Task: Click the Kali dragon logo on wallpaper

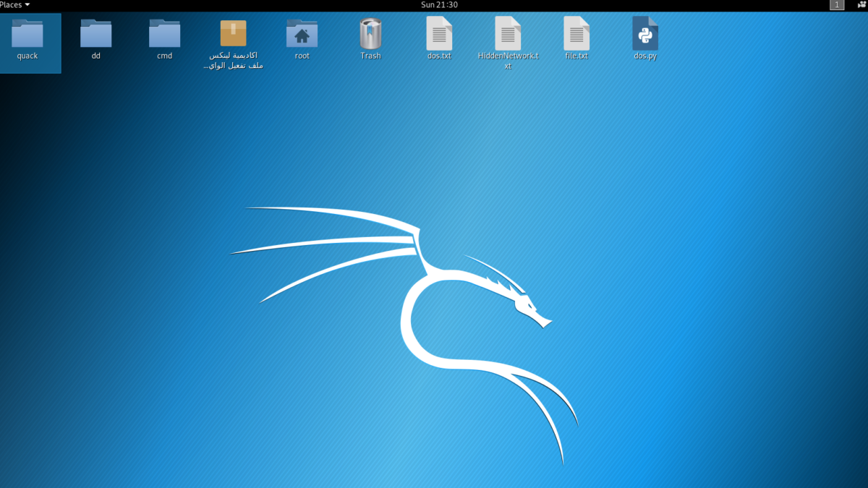Action: click(x=434, y=318)
